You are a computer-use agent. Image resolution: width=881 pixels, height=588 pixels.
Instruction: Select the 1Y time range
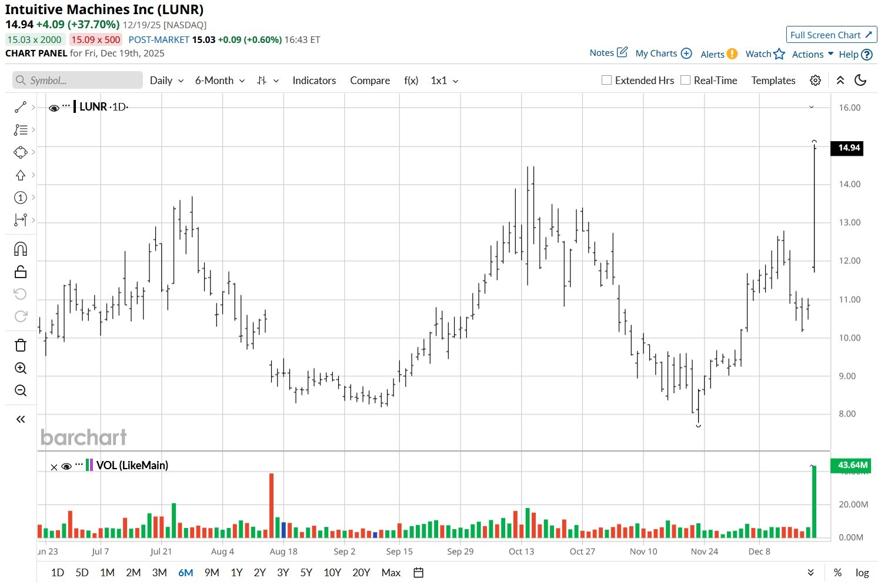click(236, 573)
